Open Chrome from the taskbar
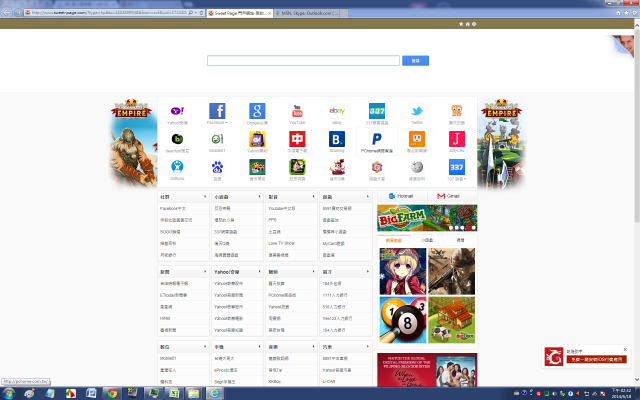Image resolution: width=640 pixels, height=400 pixels. [112, 393]
